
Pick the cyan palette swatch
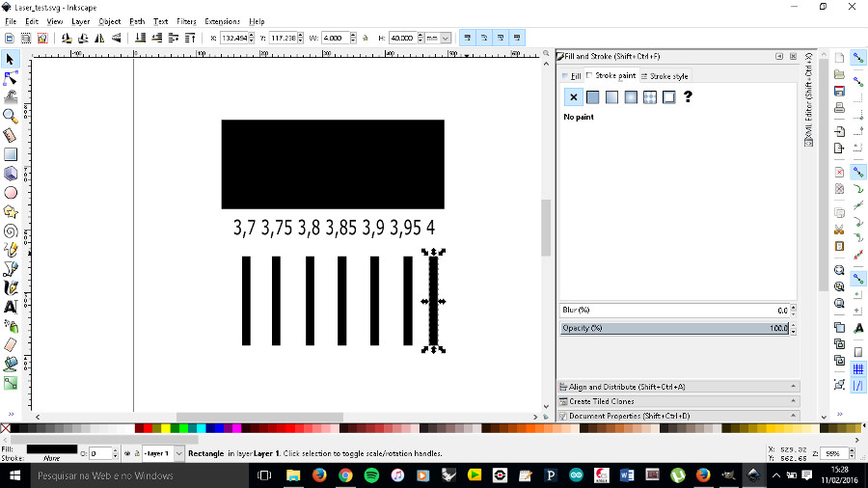pos(201,428)
